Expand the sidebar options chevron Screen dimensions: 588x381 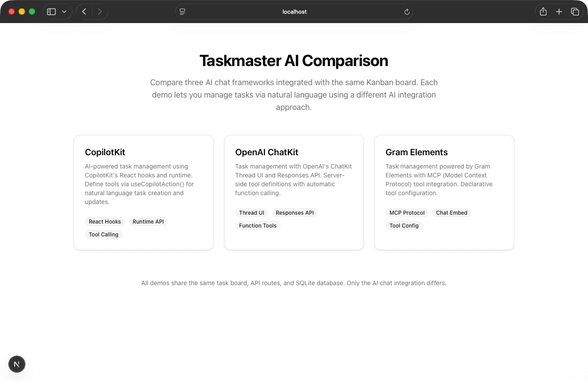(64, 12)
